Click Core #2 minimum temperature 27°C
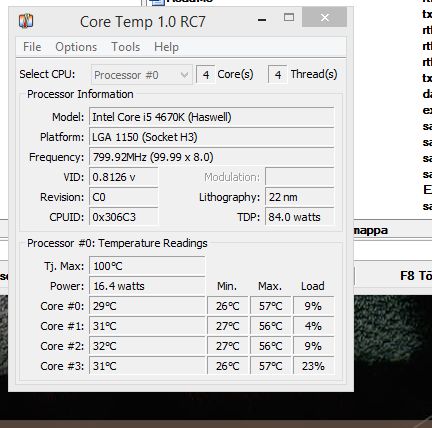Viewport: 432px width, 428px height. tap(228, 346)
